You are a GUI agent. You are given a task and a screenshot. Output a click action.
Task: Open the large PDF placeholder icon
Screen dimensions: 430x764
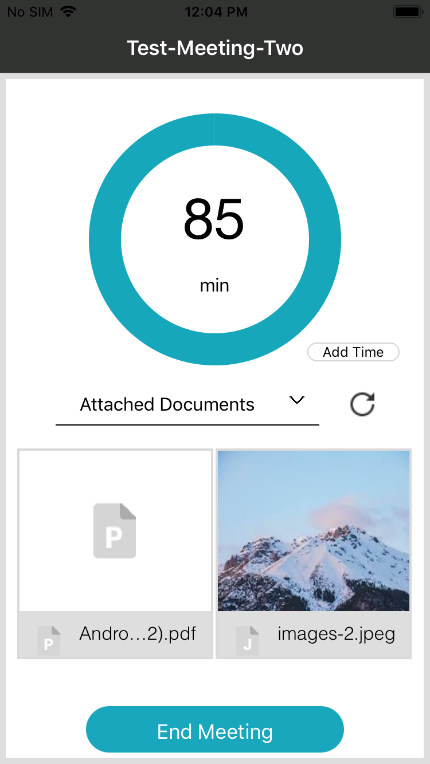(x=114, y=531)
